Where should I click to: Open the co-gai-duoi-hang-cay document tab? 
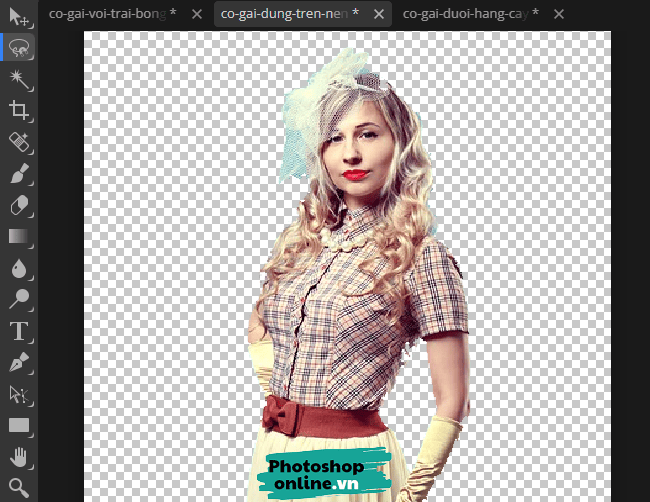coord(471,14)
